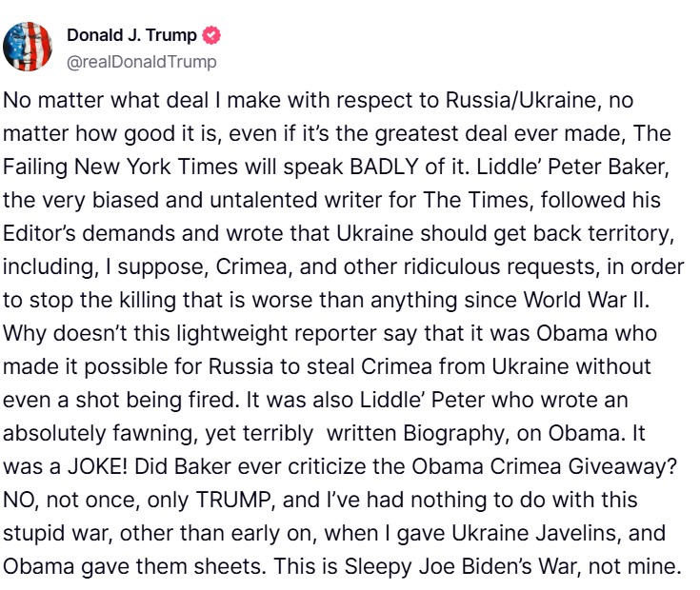The image size is (700, 590).
Task: Click the @realDonaldTrump handle
Action: (142, 62)
